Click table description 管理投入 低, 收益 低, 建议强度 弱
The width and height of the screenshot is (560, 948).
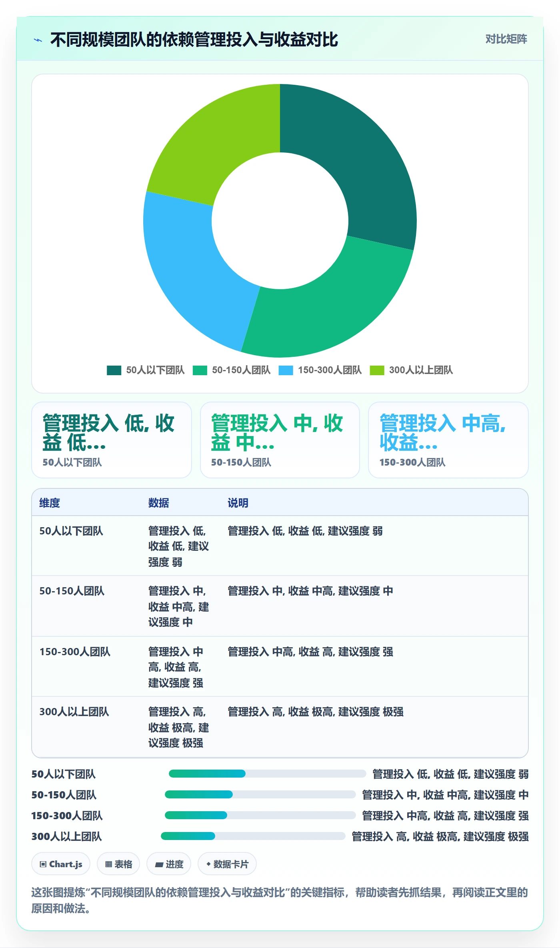305,531
